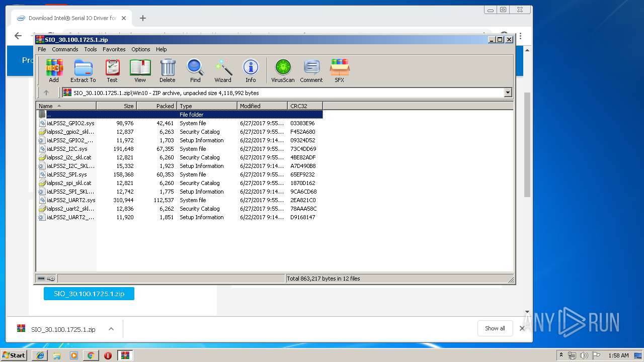This screenshot has height=362, width=644.
Task: Open the Tools menu
Action: pos(91,49)
